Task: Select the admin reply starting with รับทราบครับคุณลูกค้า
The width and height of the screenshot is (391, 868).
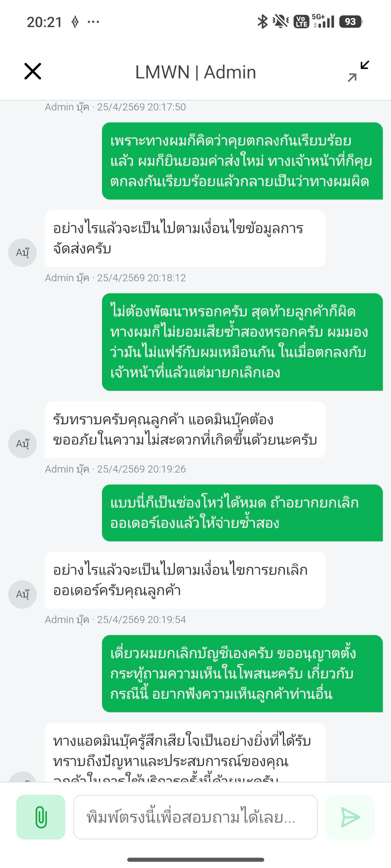Action: [x=185, y=430]
